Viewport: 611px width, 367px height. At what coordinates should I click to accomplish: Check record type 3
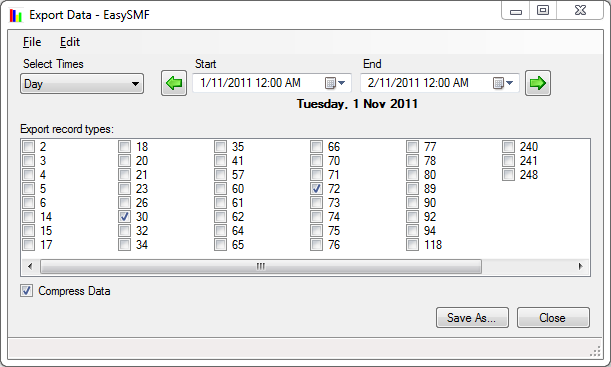coord(28,161)
